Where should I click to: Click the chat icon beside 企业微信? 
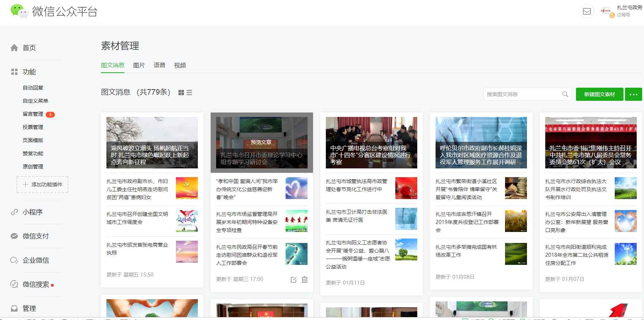14,260
